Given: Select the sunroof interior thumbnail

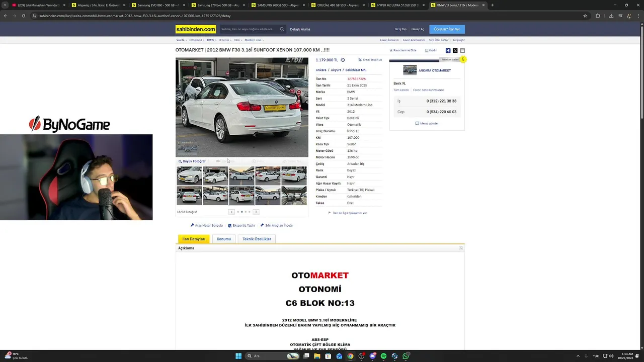Looking at the screenshot, I should pos(294,196).
